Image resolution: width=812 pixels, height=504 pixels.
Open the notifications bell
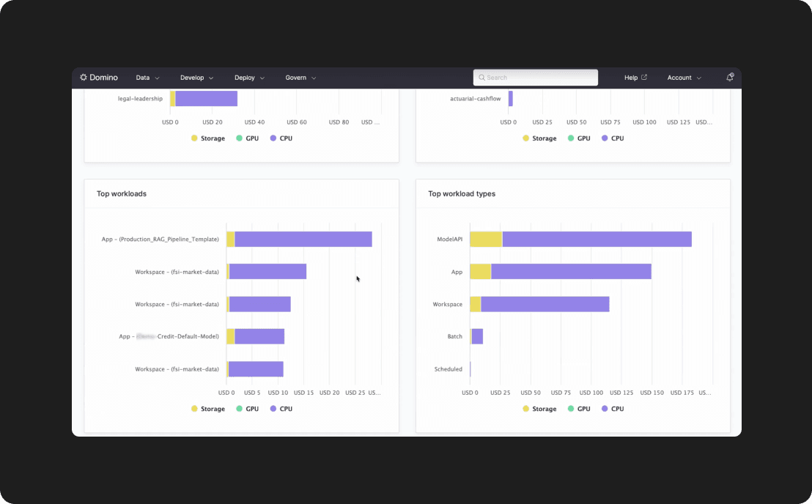[x=729, y=77]
